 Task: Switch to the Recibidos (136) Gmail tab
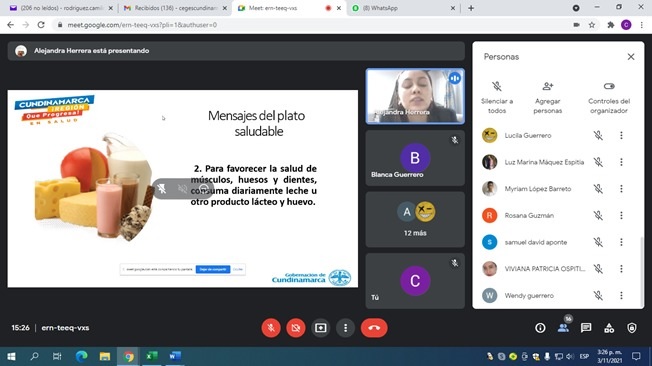click(x=175, y=8)
